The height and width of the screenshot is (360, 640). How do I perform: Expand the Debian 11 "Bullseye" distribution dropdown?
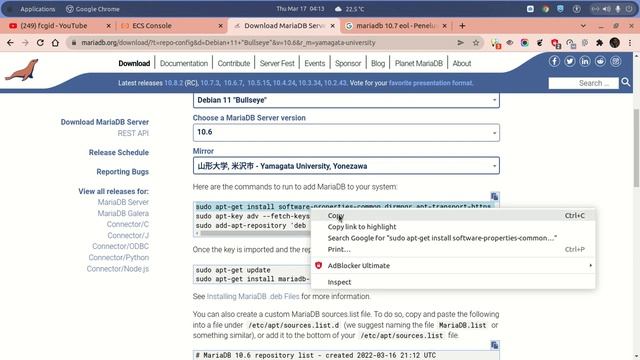[346, 100]
